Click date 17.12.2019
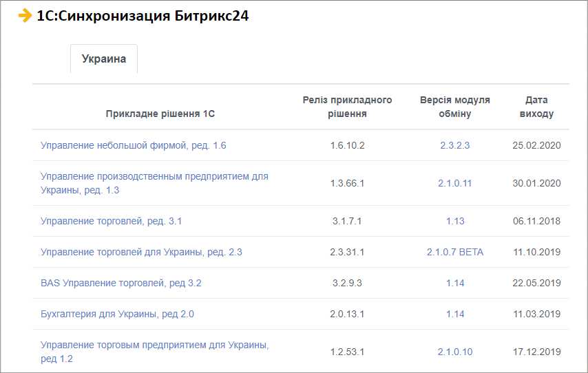 (536, 352)
